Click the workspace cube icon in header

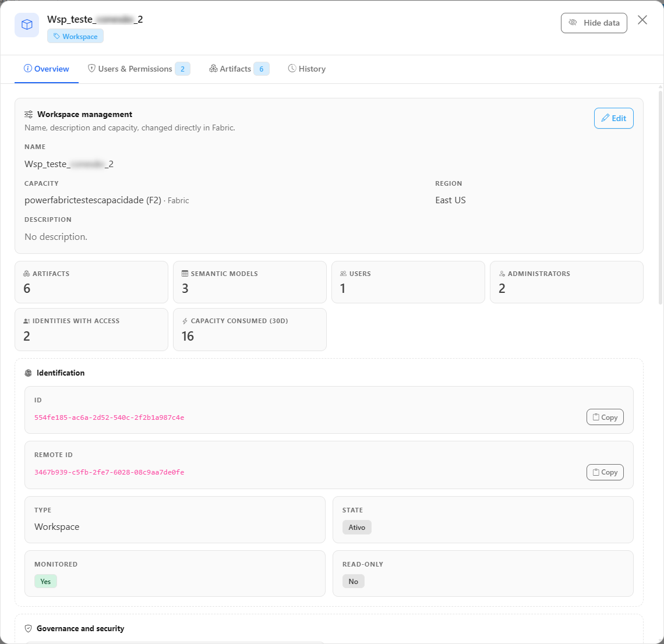coord(27,25)
